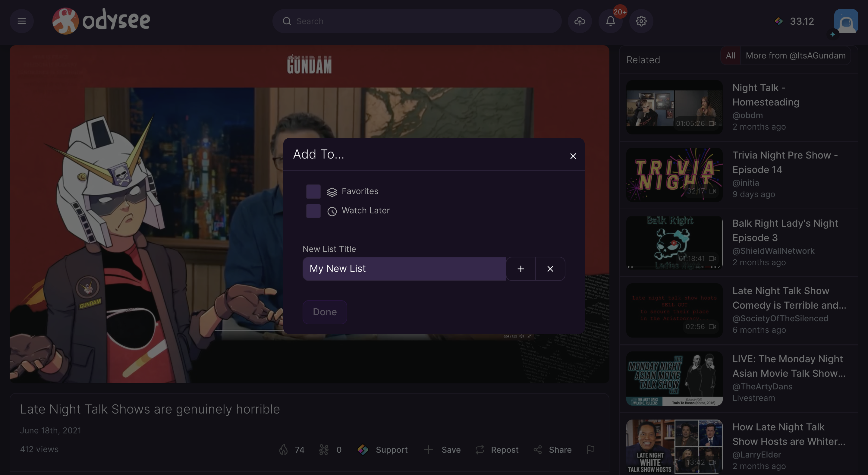Visit the @LarryElder channel
Viewport: 868px width, 475px height.
coord(756,455)
